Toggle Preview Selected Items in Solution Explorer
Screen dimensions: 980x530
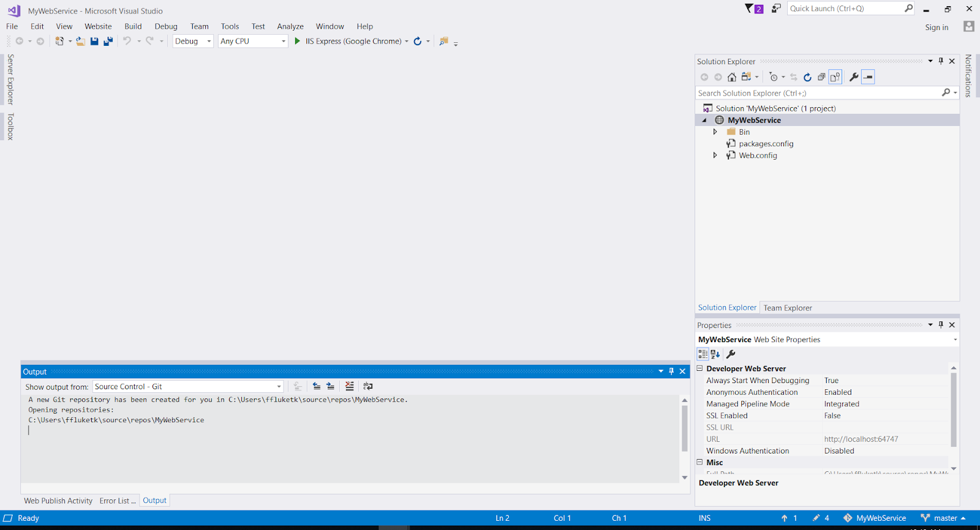[868, 77]
